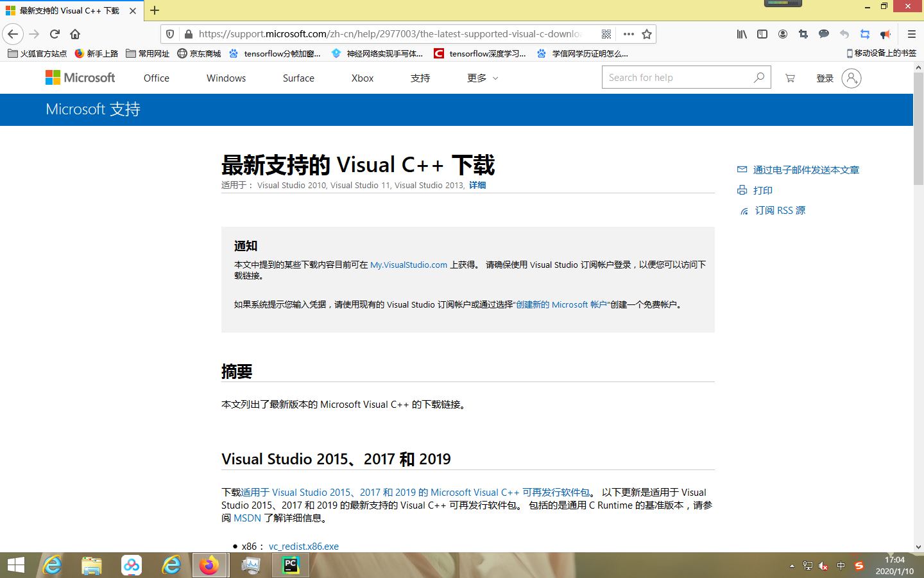Open the 常用网址 bookmark folder
Image resolution: width=924 pixels, height=578 pixels.
pyautogui.click(x=148, y=53)
